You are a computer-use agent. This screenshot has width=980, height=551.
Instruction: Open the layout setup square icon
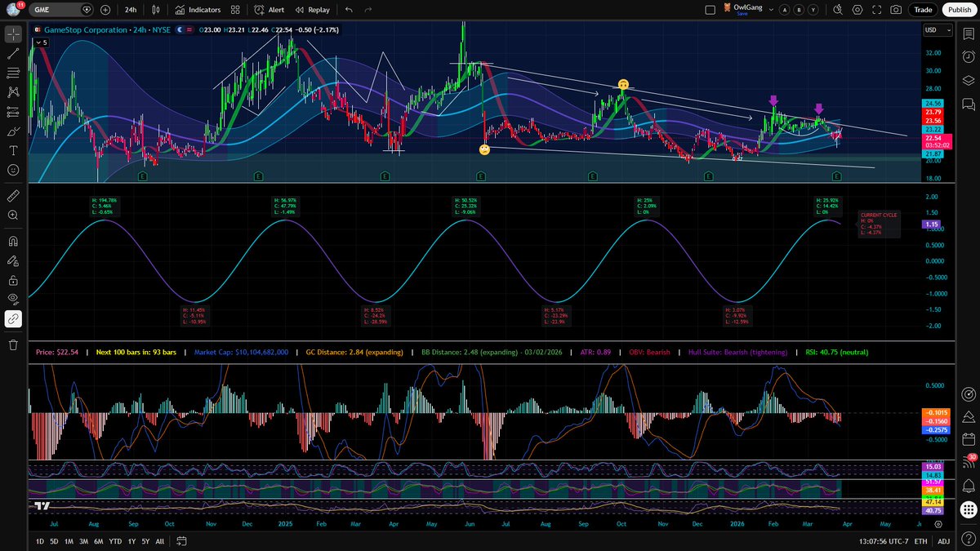click(x=709, y=10)
